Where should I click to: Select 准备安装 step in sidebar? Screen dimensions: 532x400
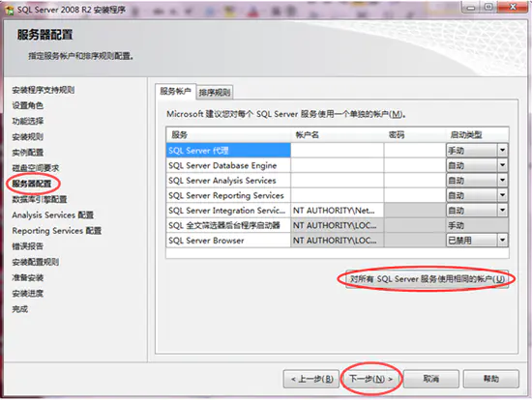tap(27, 277)
